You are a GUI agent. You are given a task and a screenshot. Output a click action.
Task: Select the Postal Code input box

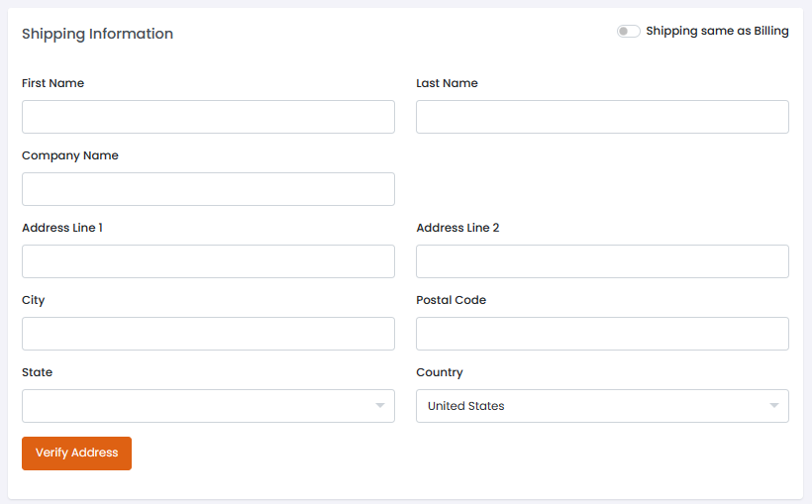pyautogui.click(x=602, y=334)
